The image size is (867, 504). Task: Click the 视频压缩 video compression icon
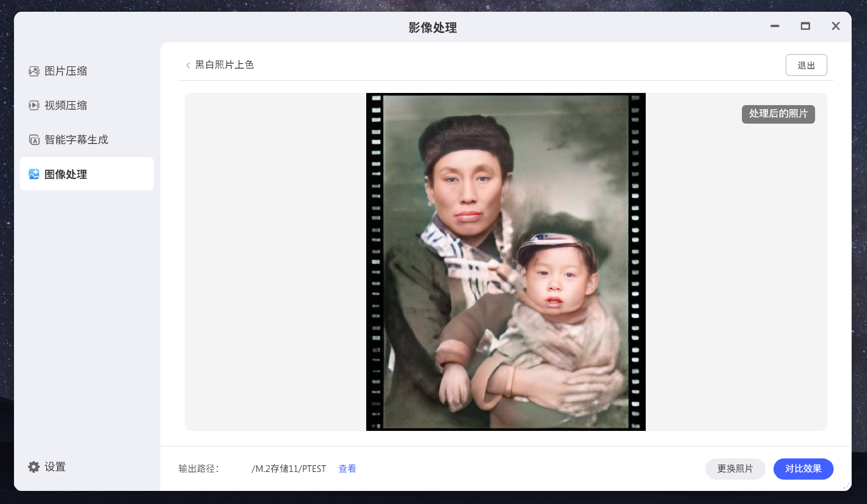point(34,106)
